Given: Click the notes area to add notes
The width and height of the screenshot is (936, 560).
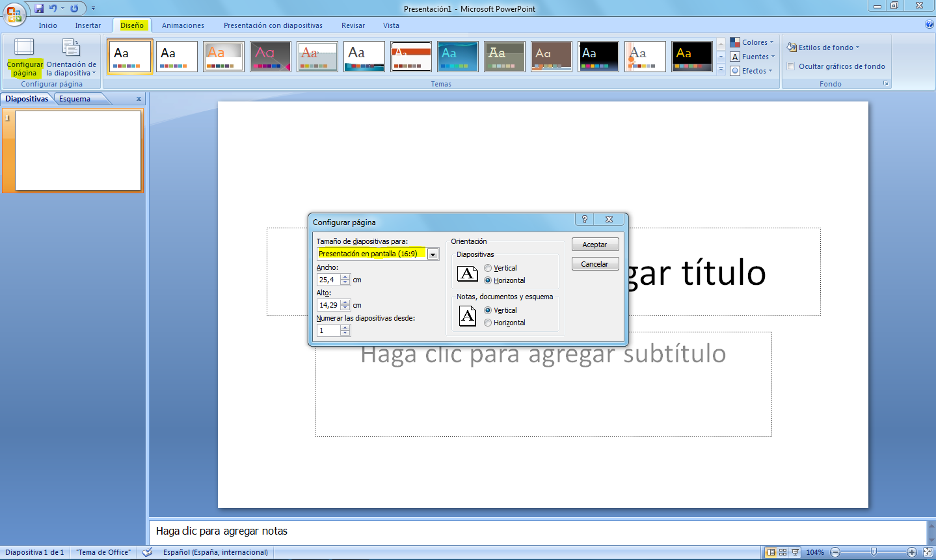Looking at the screenshot, I should point(537,531).
